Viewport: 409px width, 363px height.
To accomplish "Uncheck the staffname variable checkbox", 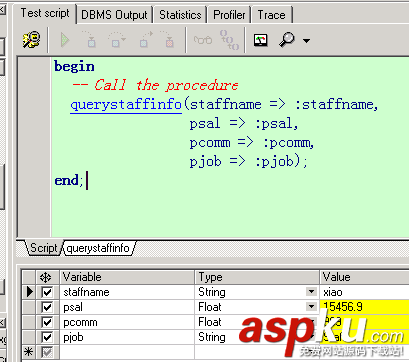I will (x=47, y=292).
